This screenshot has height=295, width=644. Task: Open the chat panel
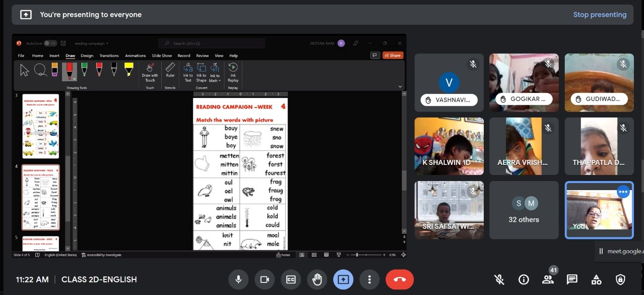[572, 279]
